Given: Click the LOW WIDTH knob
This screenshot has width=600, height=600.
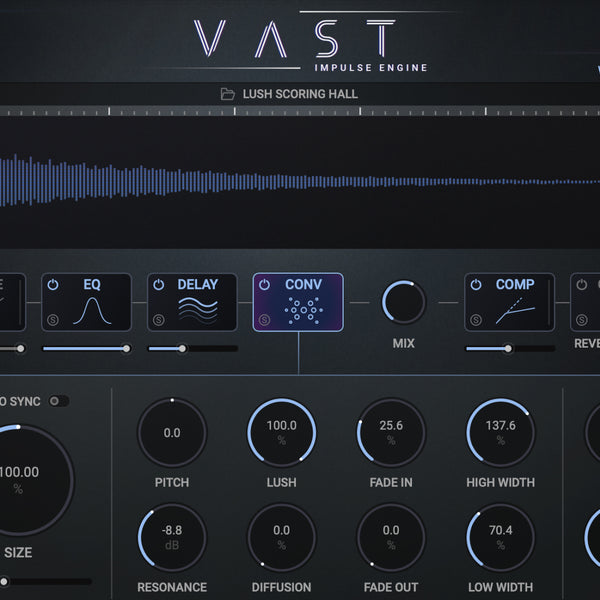Looking at the screenshot, I should pyautogui.click(x=501, y=538).
